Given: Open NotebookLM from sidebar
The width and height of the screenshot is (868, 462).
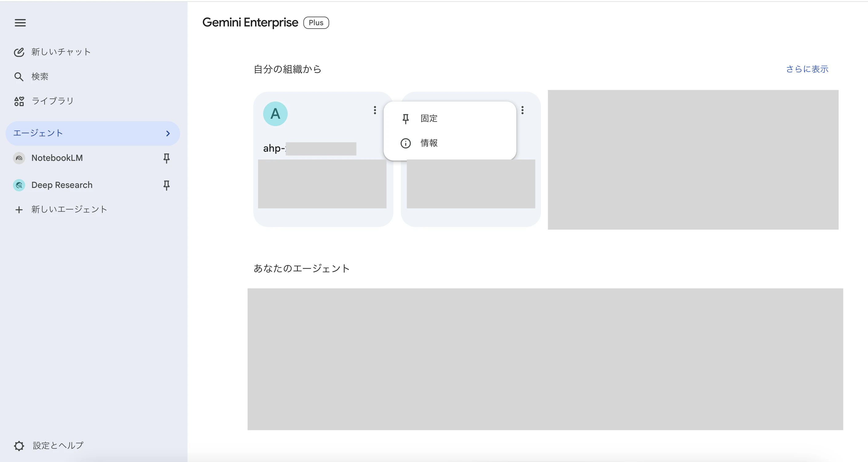Looking at the screenshot, I should coord(57,158).
